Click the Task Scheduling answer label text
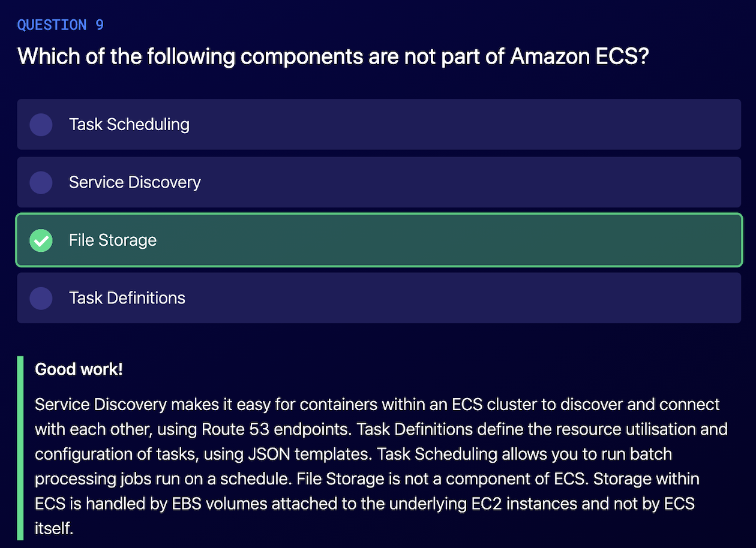756x548 pixels. point(129,124)
